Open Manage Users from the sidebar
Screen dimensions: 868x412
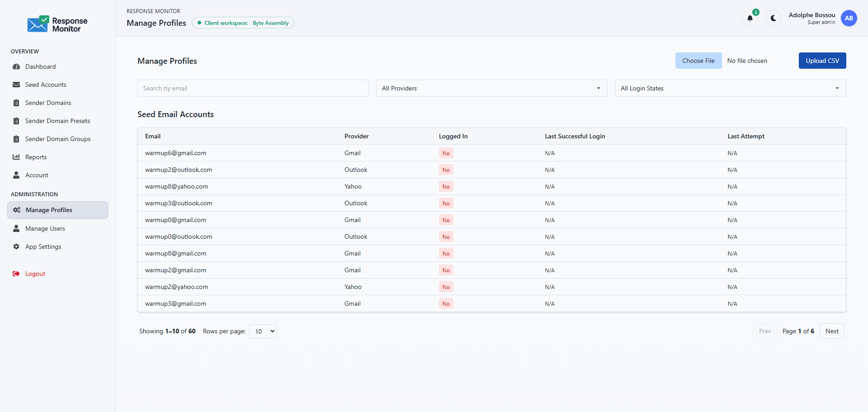click(x=44, y=228)
